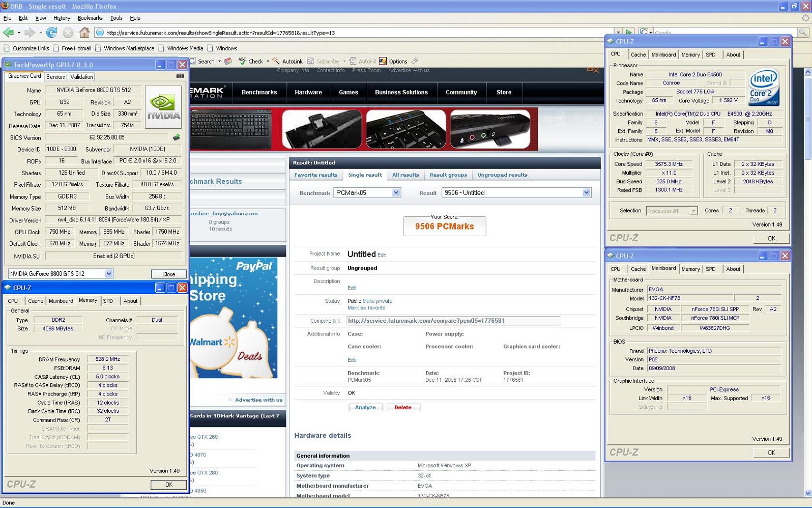Click the keyboard banner thumbnail

(231, 129)
